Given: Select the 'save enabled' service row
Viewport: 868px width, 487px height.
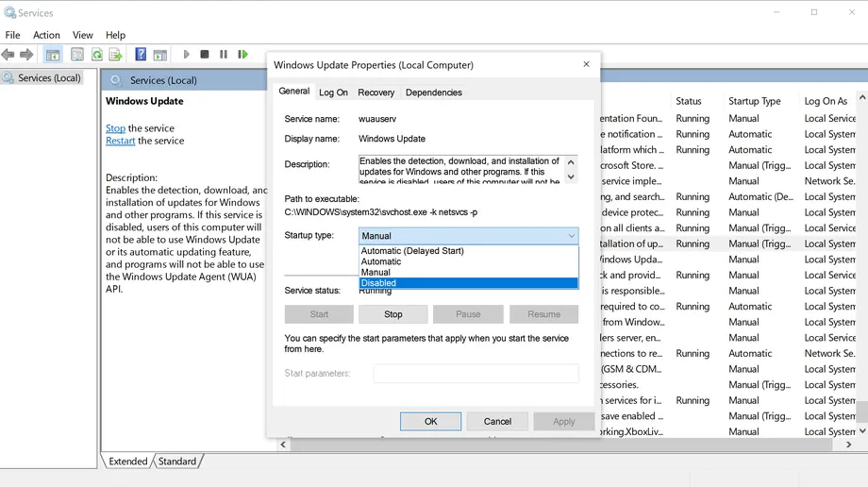Looking at the screenshot, I should (728, 416).
